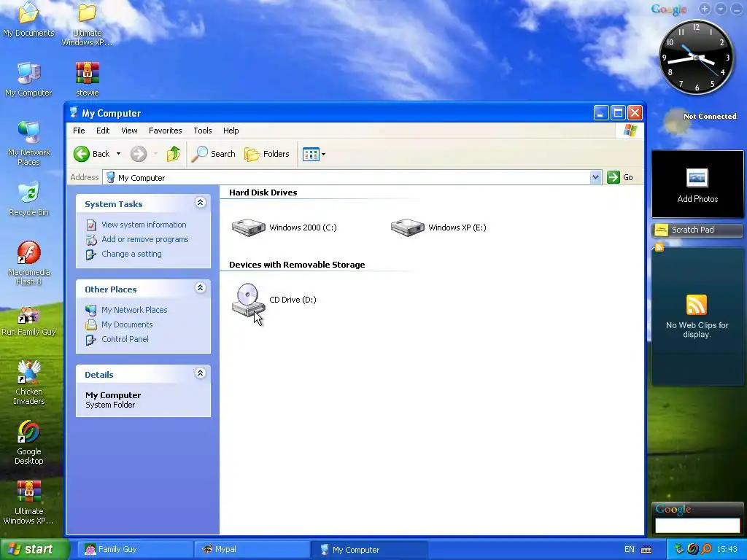Click the sidebar minimize minus button
Screen dimensions: 747x560
pyautogui.click(x=737, y=9)
